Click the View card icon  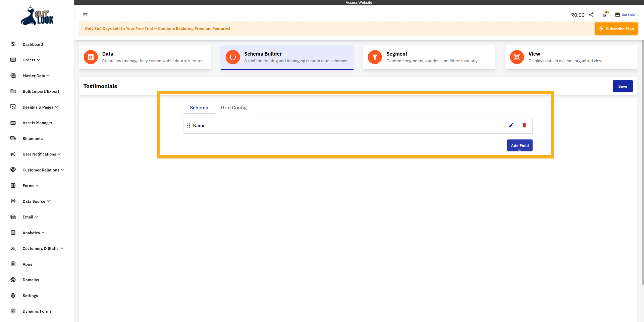517,57
